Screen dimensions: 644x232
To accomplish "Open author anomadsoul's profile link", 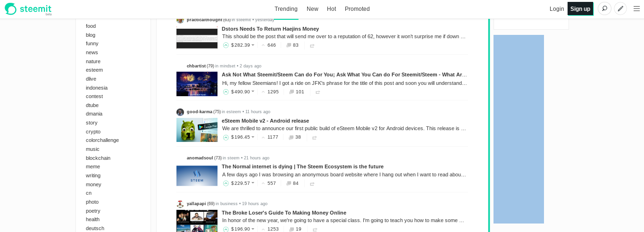I will tap(200, 158).
